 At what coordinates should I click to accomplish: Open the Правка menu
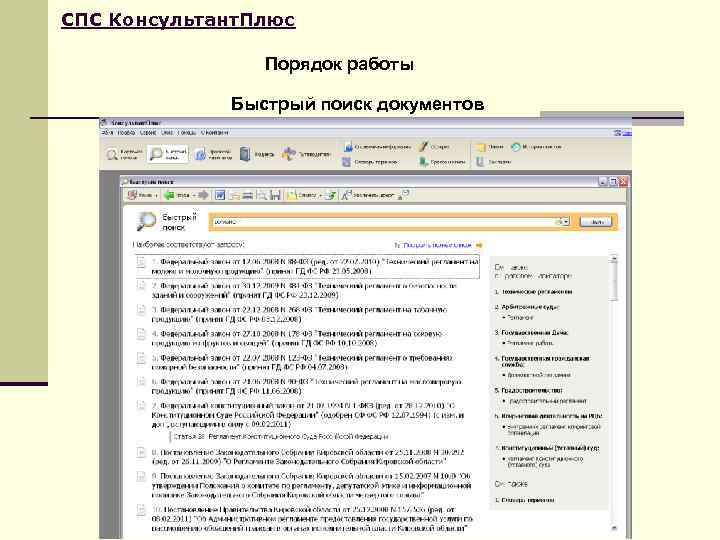[x=126, y=133]
